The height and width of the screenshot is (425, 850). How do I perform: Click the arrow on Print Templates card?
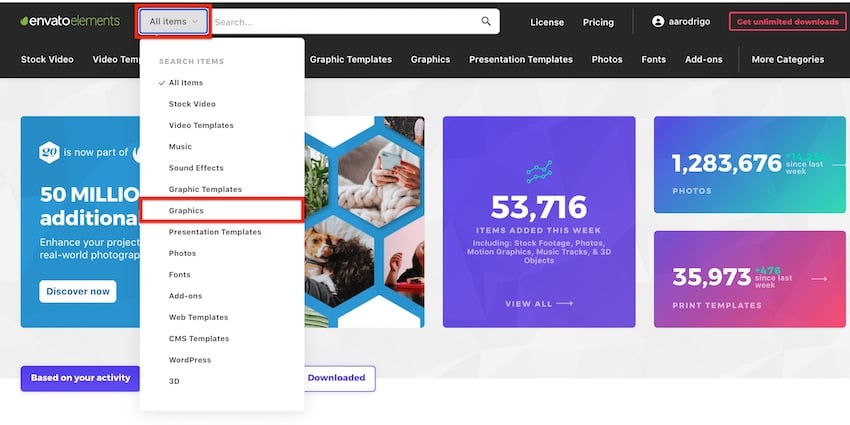click(819, 279)
